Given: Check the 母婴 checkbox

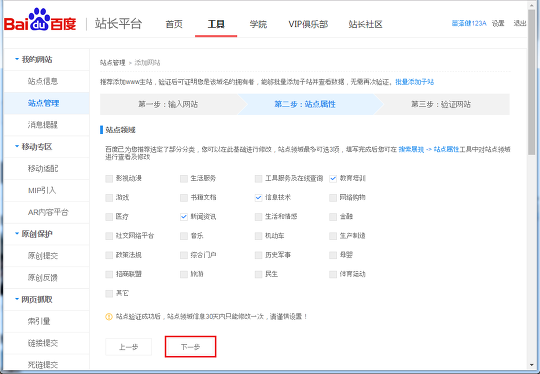Looking at the screenshot, I should 333,255.
